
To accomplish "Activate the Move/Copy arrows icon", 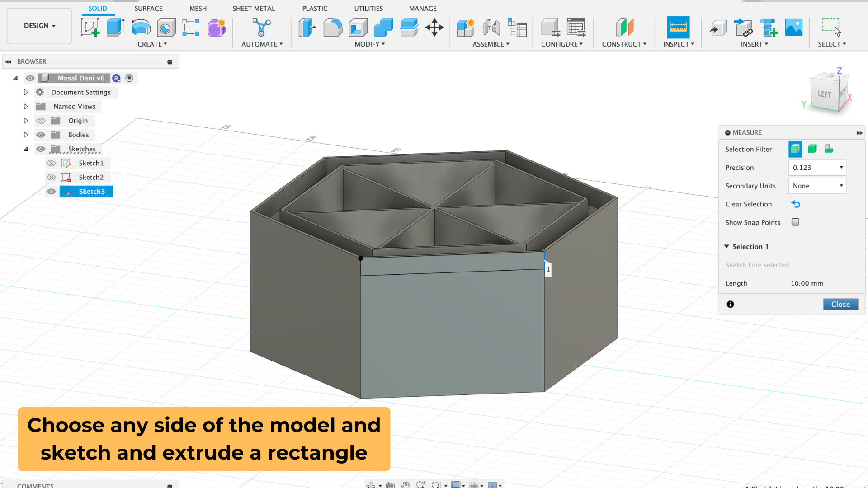I will tap(434, 28).
